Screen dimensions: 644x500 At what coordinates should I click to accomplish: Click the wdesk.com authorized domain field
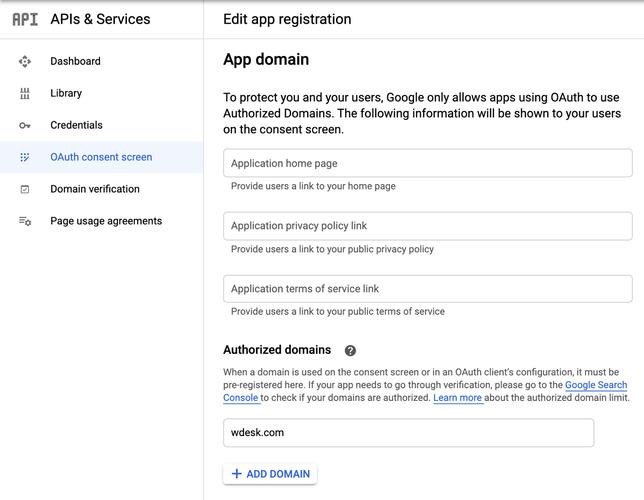[408, 433]
